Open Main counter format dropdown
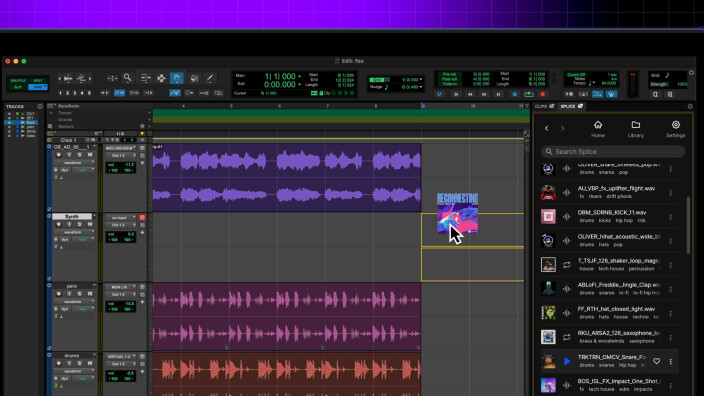This screenshot has height=396, width=704. 299,77
